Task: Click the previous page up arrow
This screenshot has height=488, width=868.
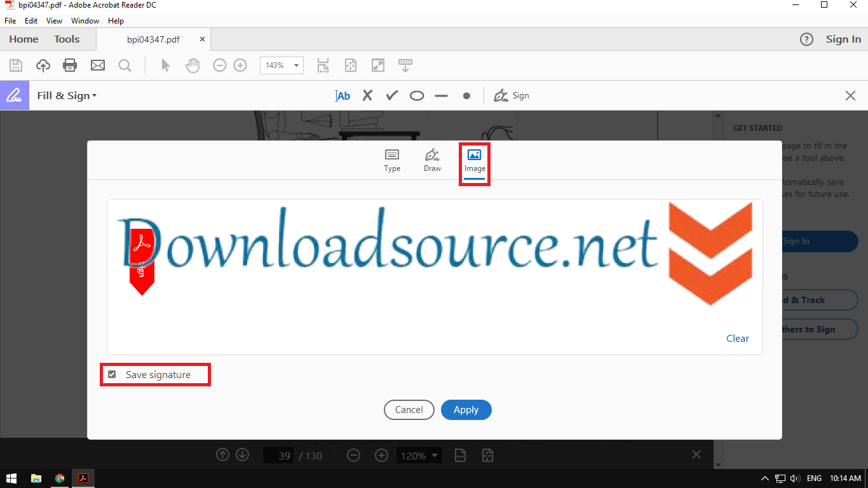Action: [222, 455]
